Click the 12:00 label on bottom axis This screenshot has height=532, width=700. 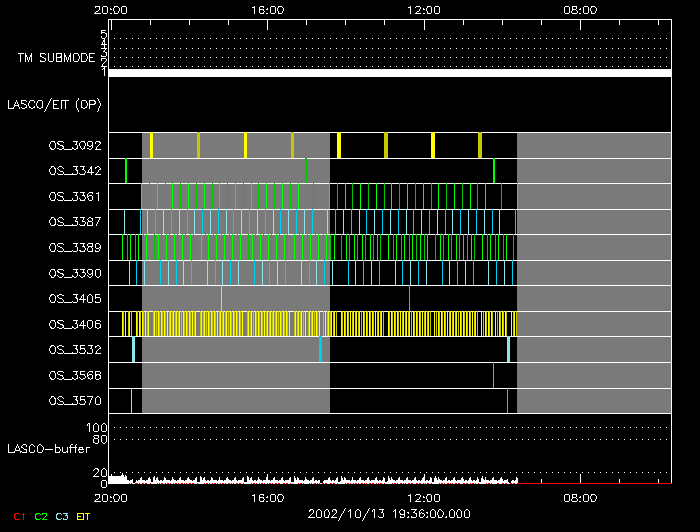coord(424,497)
